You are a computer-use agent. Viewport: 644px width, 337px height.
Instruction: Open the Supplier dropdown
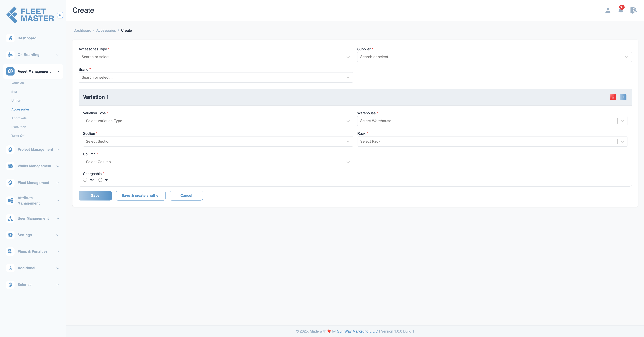pos(494,57)
